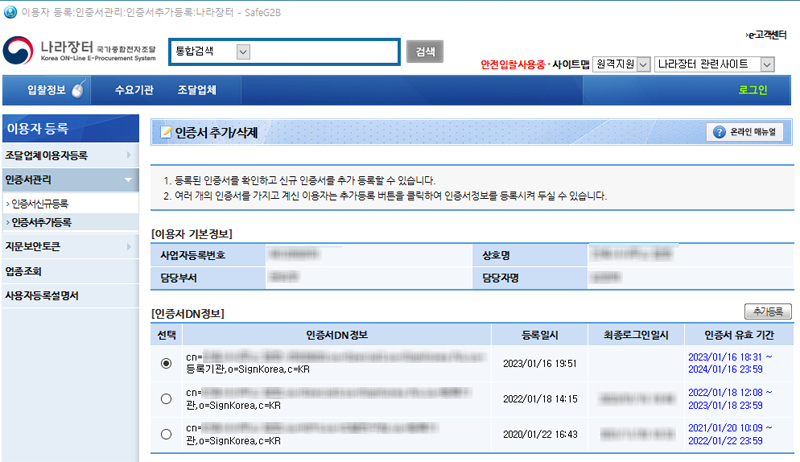Expand the 조달업체이용자등록 sidebar section
Image resolution: width=800 pixels, height=462 pixels.
click(x=70, y=155)
